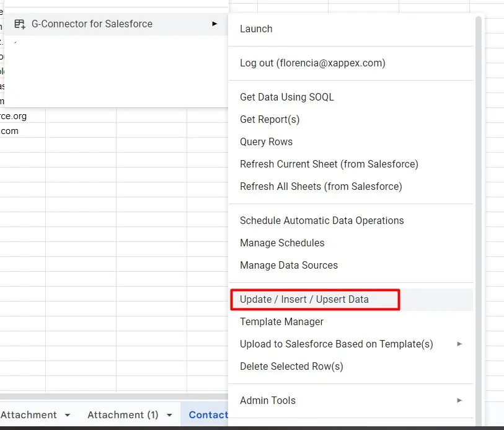Open Get Report(s) option
Image resolution: width=504 pixels, height=430 pixels.
pos(351,119)
